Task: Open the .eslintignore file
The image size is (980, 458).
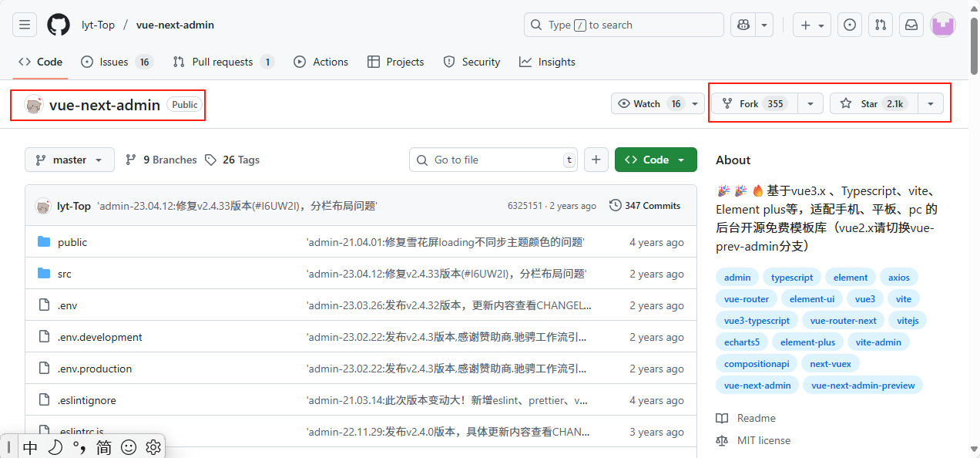Action: point(87,400)
